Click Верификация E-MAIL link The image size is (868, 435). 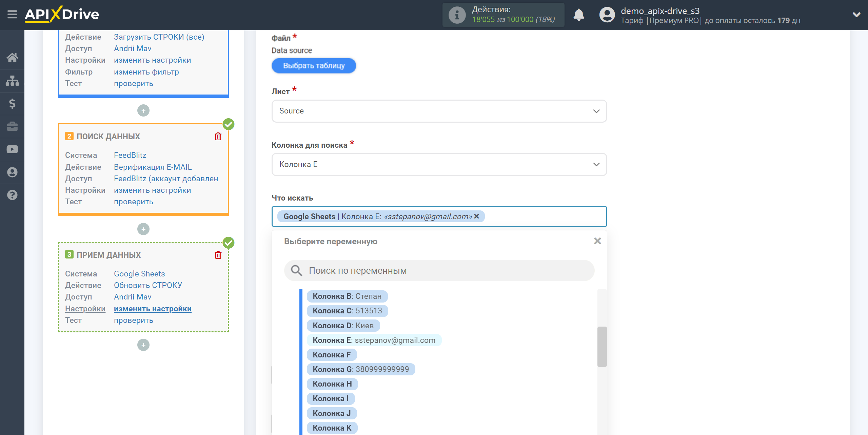[x=153, y=167]
